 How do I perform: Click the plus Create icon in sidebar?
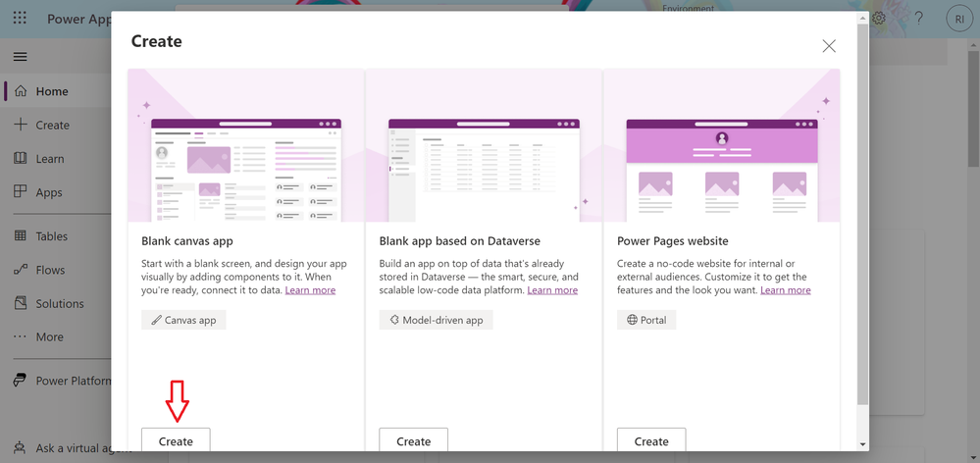tap(21, 125)
